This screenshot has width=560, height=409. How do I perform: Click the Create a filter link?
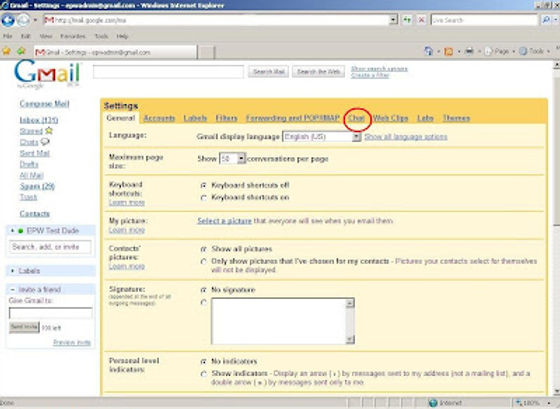(370, 76)
